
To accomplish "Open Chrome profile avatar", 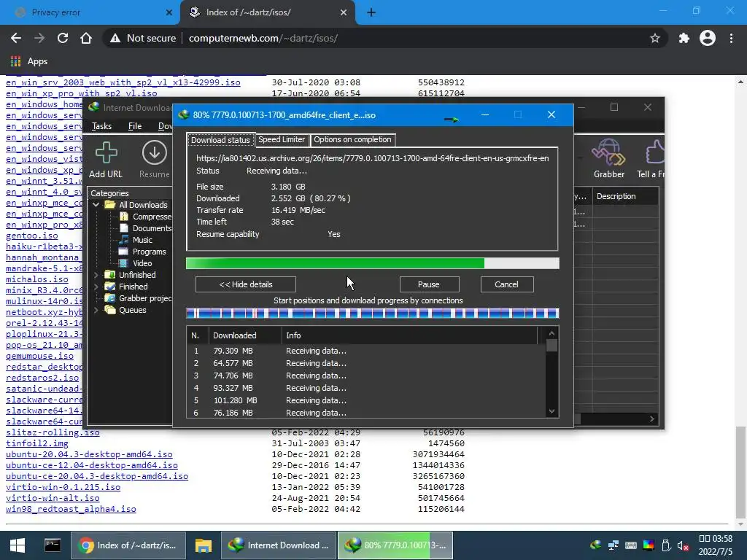I will point(708,38).
